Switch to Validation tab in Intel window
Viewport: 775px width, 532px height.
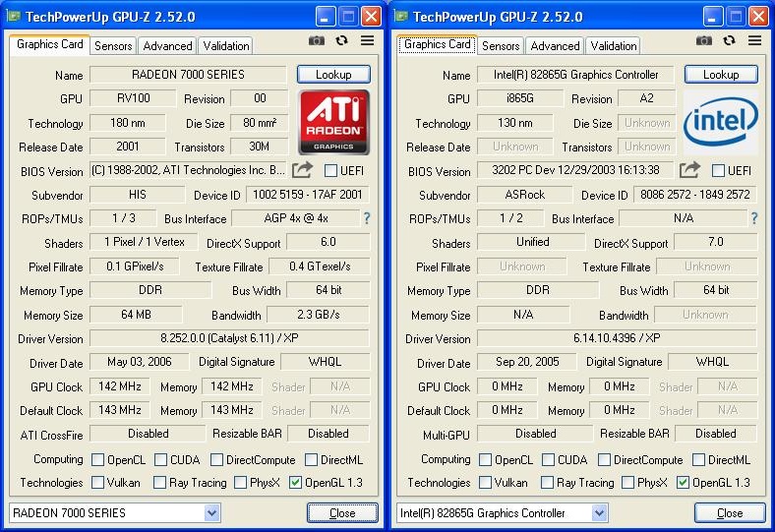[x=614, y=46]
